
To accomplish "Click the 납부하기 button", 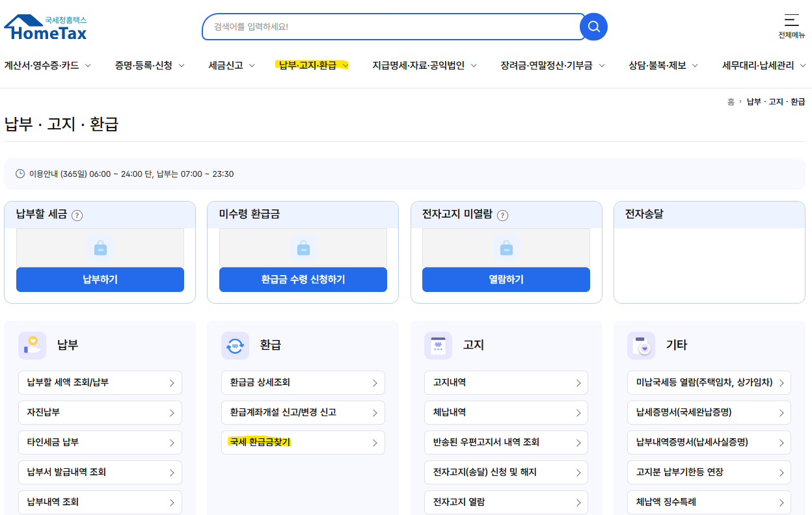I will coord(100,280).
